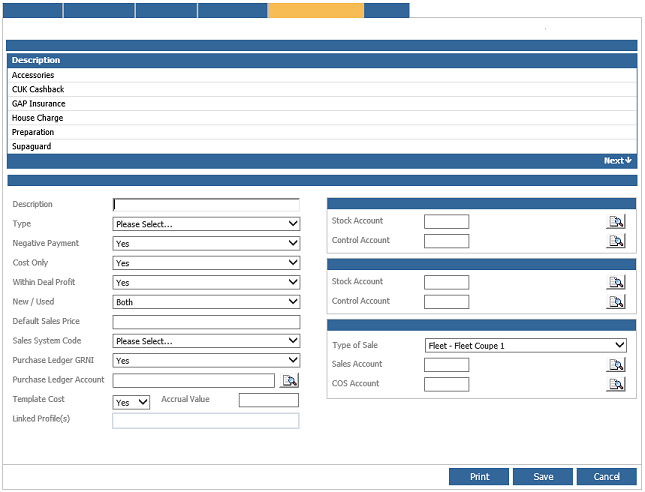The height and width of the screenshot is (492, 645).
Task: Open lookup for Purchase Ledger Account
Action: point(290,381)
